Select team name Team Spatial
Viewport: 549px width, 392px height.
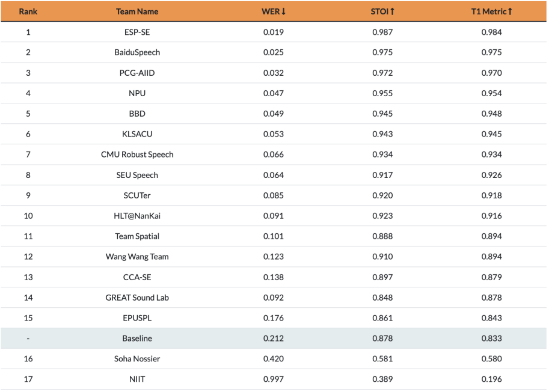pyautogui.click(x=137, y=236)
